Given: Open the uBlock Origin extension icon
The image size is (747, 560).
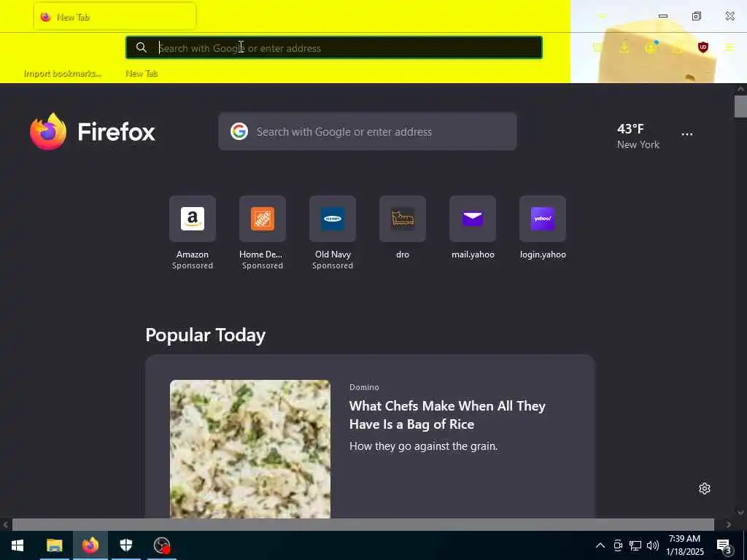Looking at the screenshot, I should tap(703, 47).
